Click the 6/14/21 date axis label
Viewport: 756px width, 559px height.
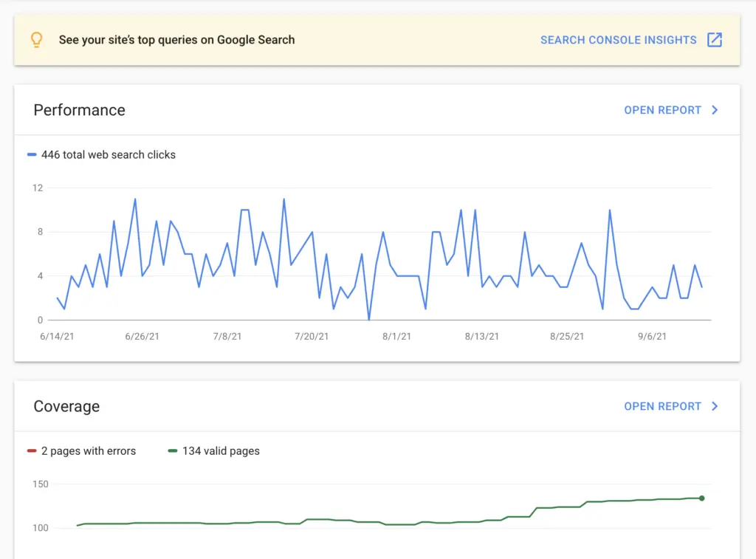coord(57,337)
